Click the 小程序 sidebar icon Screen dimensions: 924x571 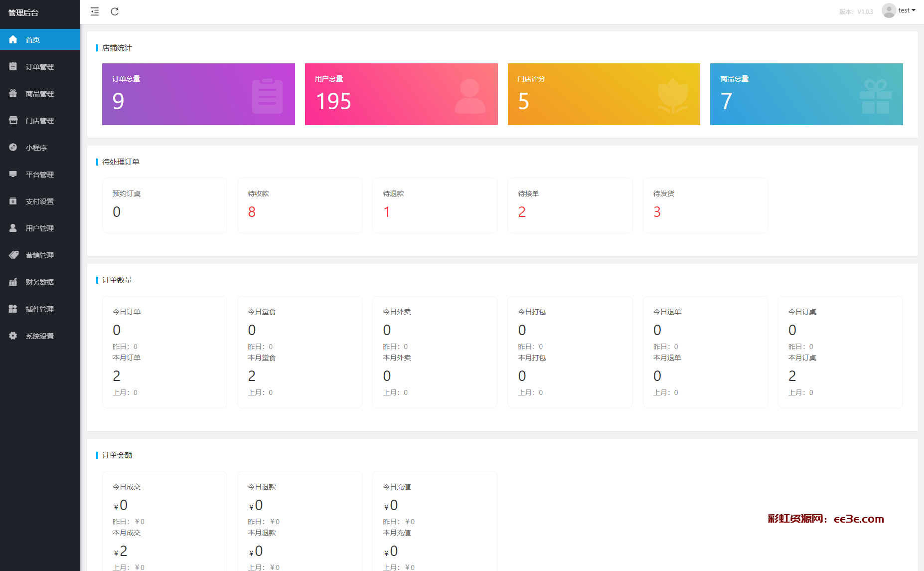point(13,147)
